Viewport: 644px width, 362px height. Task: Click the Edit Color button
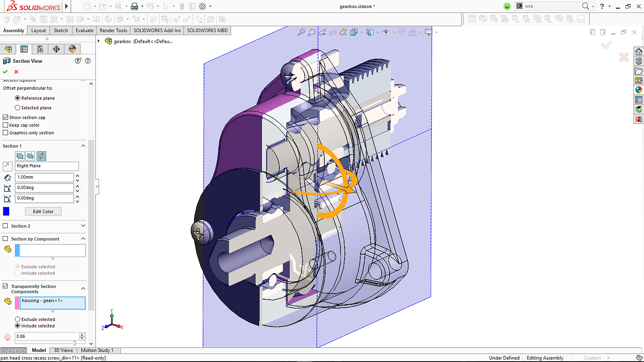tap(43, 212)
